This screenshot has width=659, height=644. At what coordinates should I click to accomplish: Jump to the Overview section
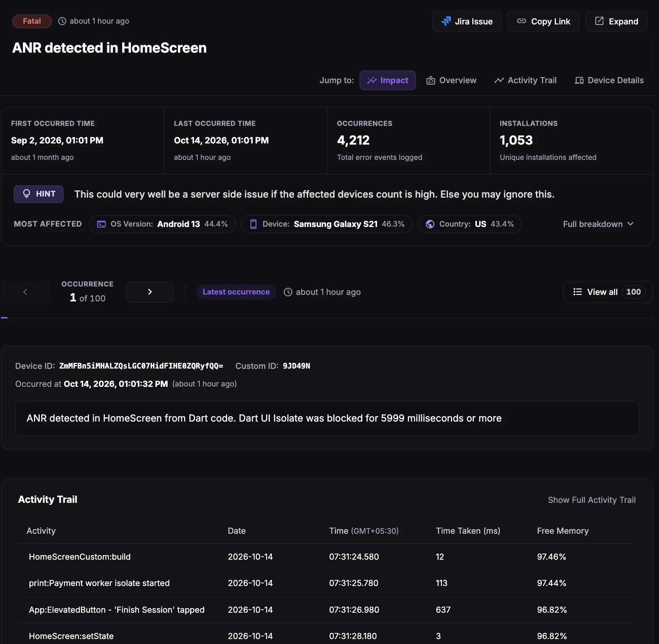pos(451,80)
